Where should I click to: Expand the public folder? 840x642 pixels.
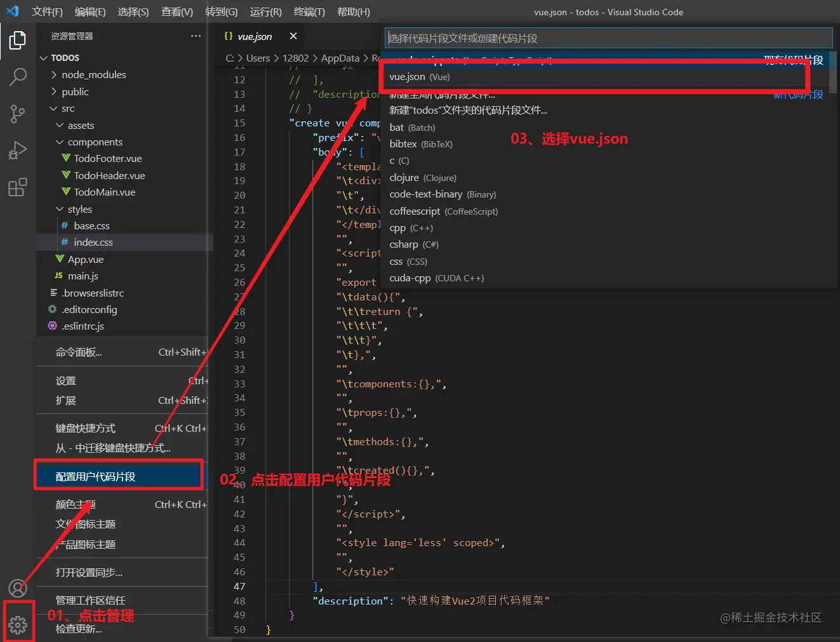(75, 92)
